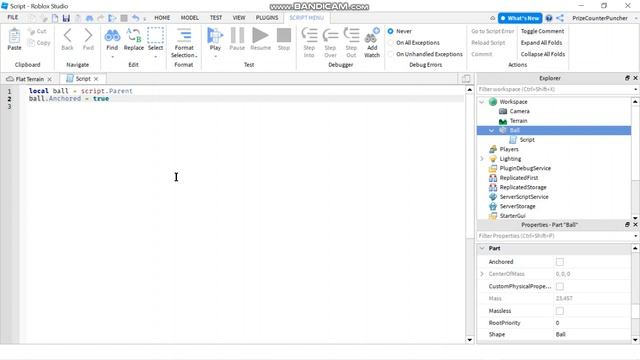Open the Replace tool

134,36
